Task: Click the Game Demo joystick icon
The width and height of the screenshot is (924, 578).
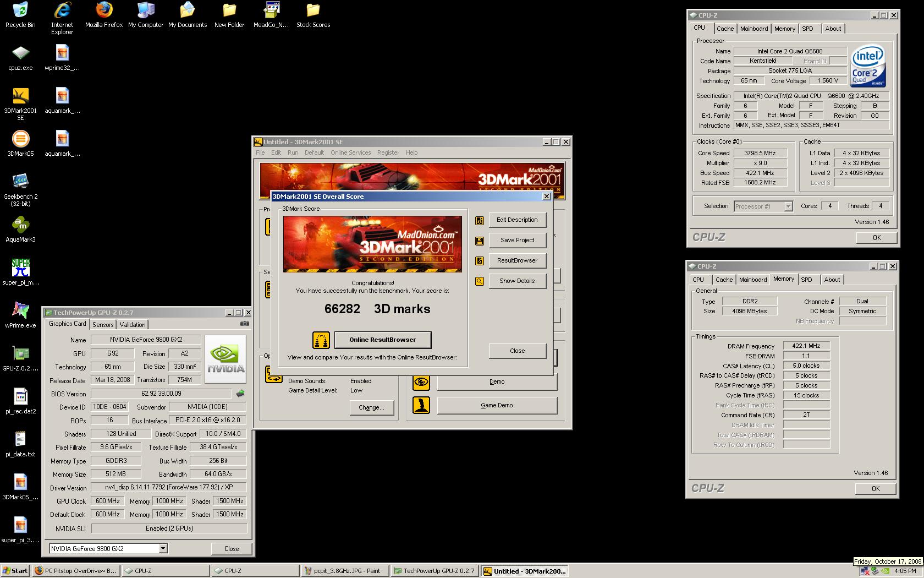Action: 421,405
